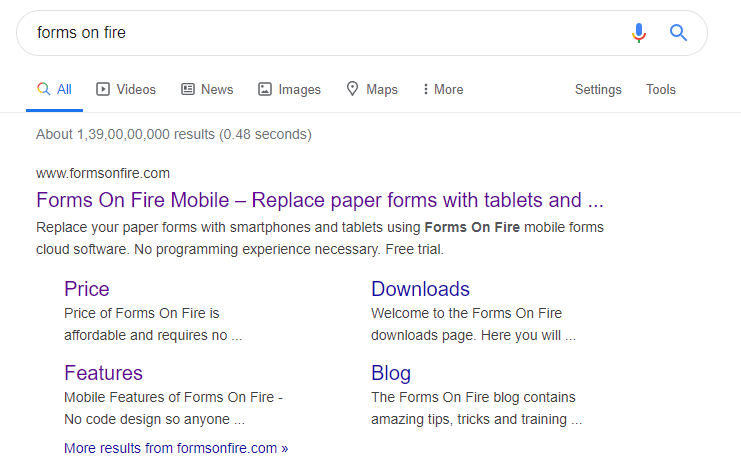The height and width of the screenshot is (466, 741).
Task: Open the Maps tab
Action: 372,89
